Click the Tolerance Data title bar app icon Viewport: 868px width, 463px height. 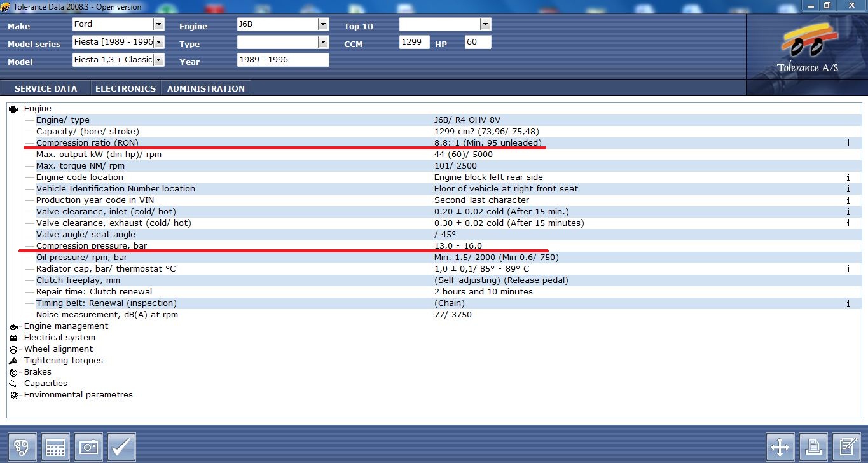[6, 6]
